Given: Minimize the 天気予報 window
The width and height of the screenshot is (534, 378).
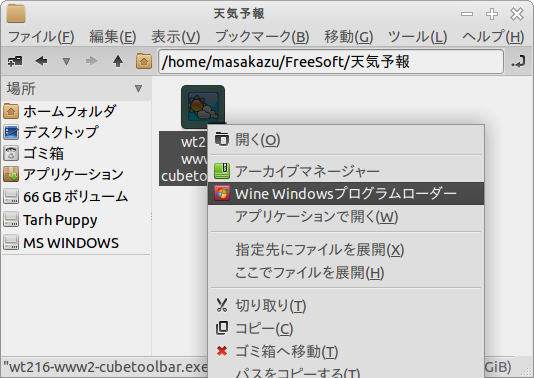Looking at the screenshot, I should [x=467, y=14].
